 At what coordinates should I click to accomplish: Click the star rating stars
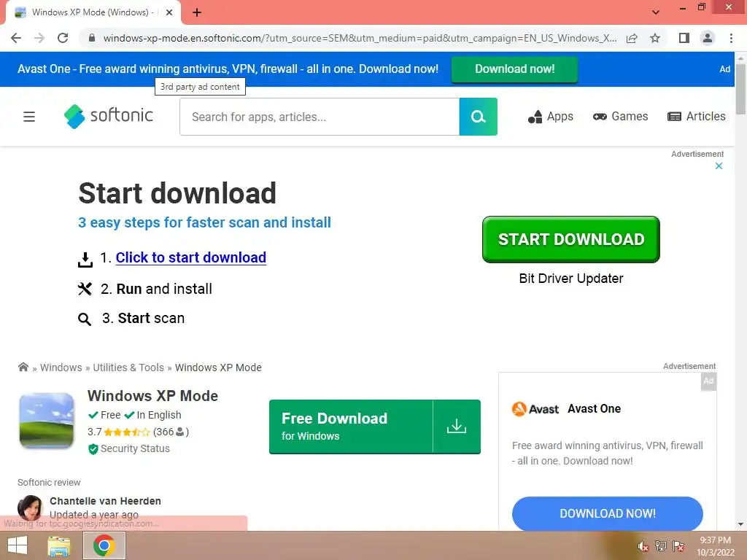(127, 432)
